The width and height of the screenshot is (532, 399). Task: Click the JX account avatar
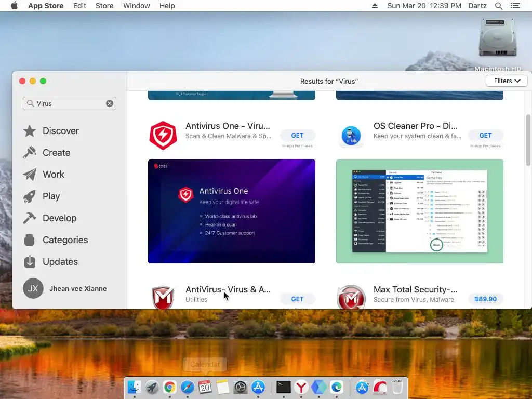pos(33,288)
